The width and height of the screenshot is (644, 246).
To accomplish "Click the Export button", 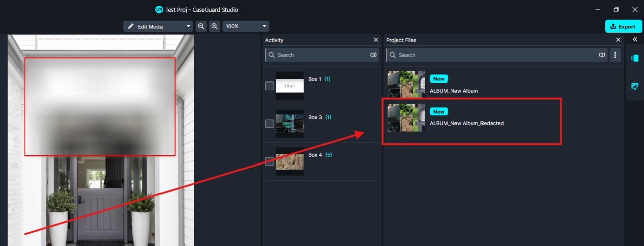I will click(622, 26).
